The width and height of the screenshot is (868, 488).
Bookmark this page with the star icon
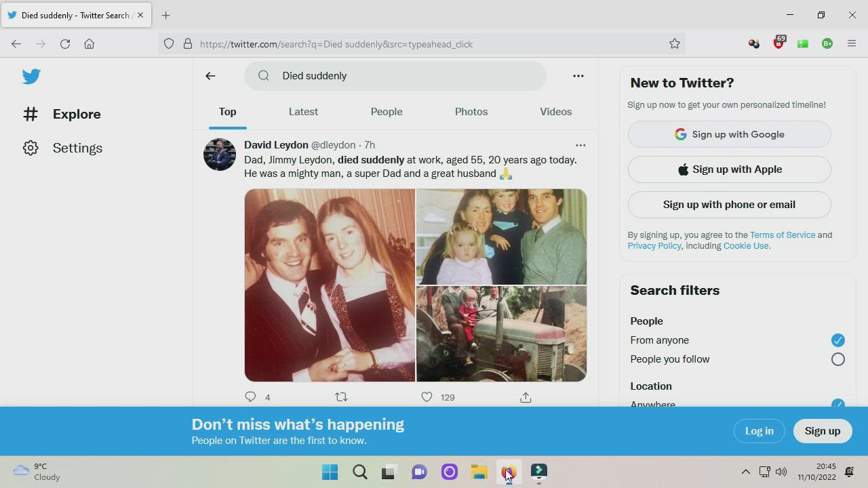(674, 44)
